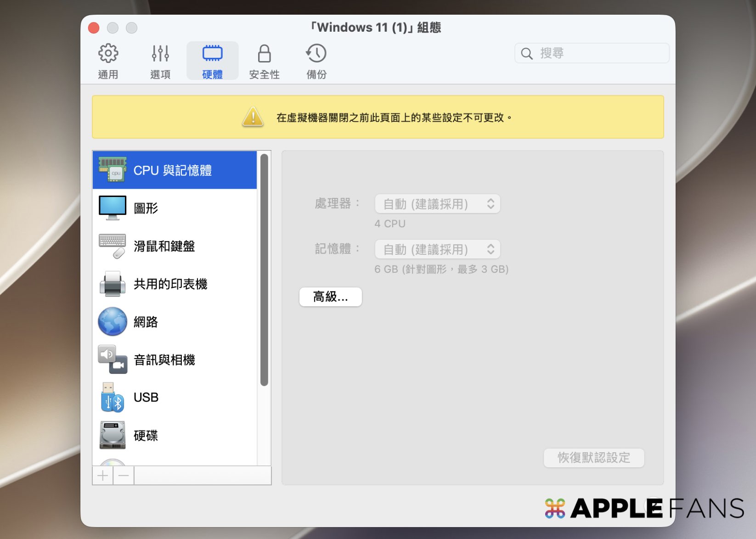Click the hardware list vertical scrollbar

click(x=264, y=270)
